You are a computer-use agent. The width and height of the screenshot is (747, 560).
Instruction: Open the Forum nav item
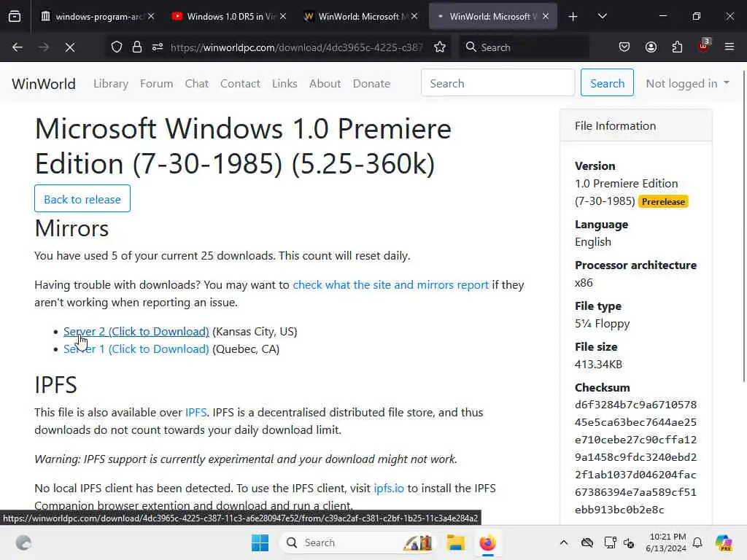pos(156,83)
